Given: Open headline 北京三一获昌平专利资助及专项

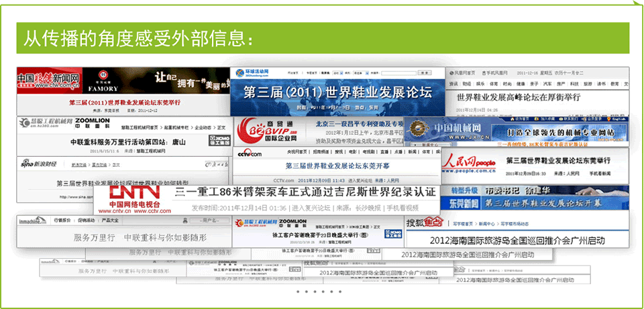Looking at the screenshot, I should pyautogui.click(x=360, y=123).
